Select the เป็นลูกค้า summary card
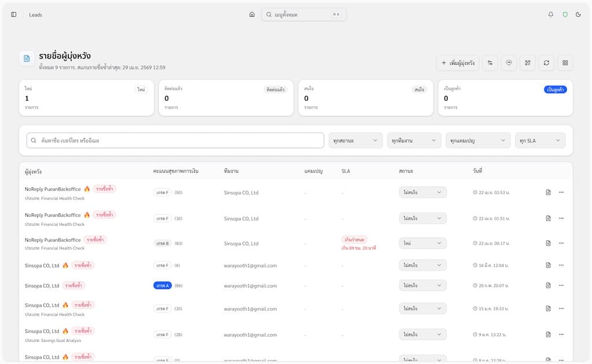 pos(505,98)
